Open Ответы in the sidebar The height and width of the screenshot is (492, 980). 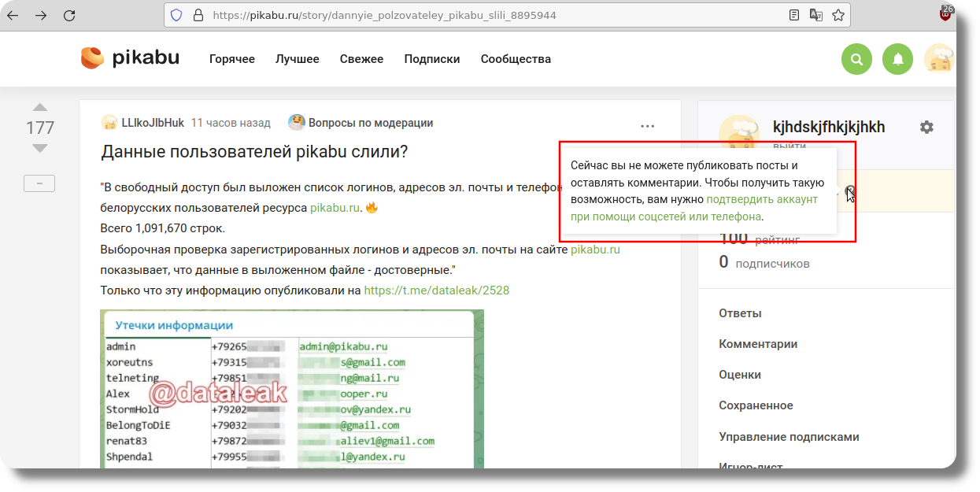tap(740, 313)
